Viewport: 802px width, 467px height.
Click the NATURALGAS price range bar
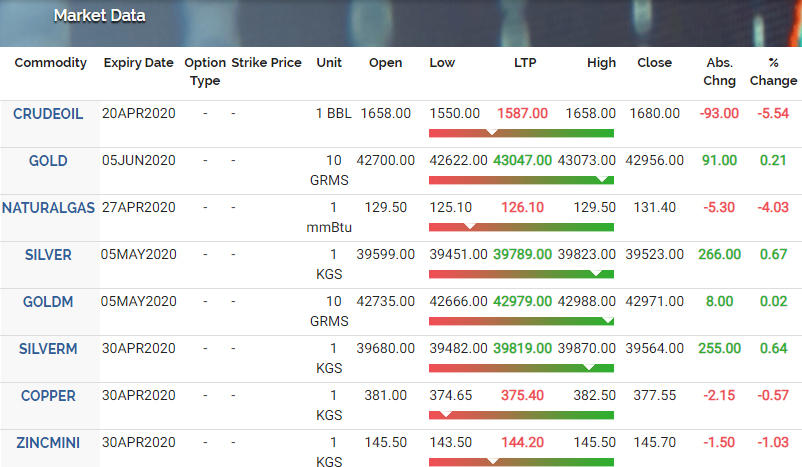tap(521, 226)
